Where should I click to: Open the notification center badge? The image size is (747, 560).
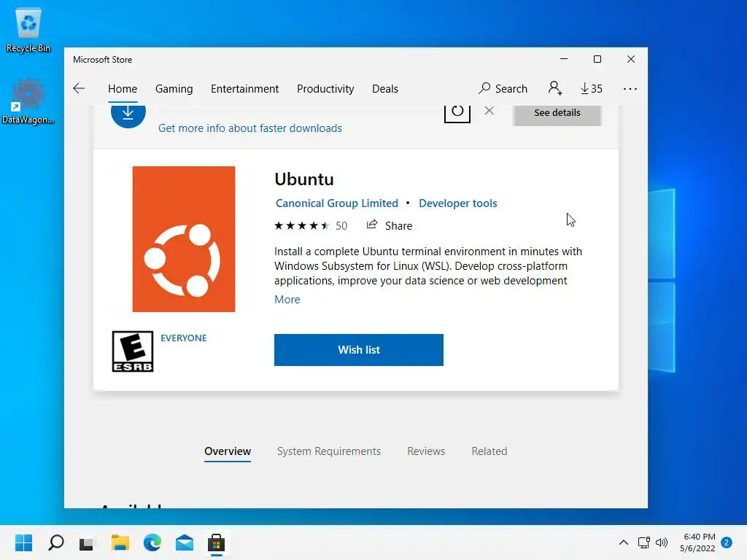[x=727, y=542]
